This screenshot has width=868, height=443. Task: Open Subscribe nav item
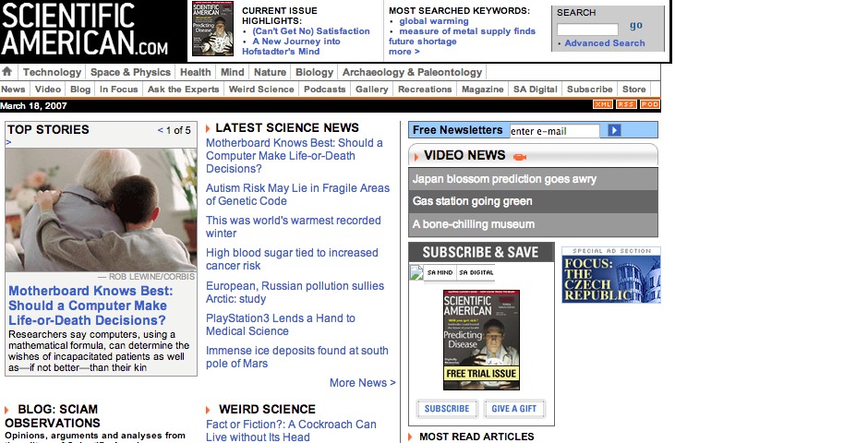pos(589,89)
